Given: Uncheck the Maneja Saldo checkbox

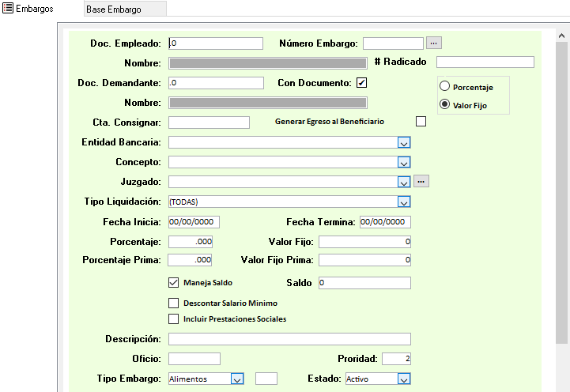Looking at the screenshot, I should click(x=174, y=282).
